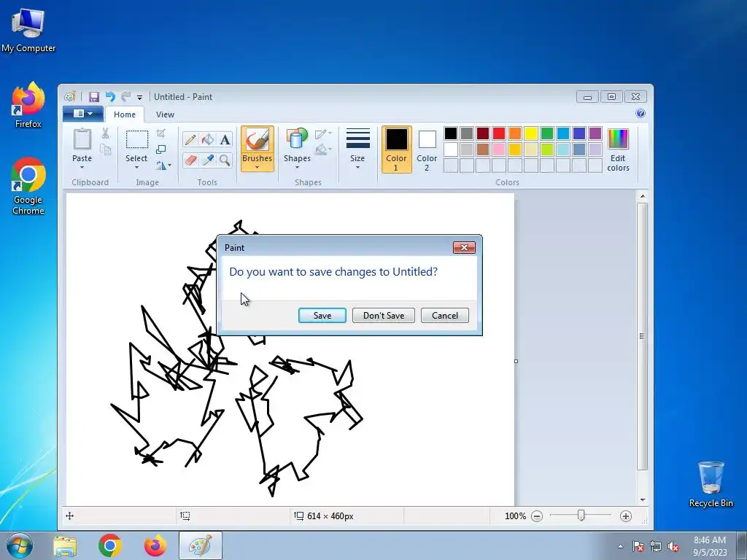The height and width of the screenshot is (560, 747).
Task: Click the Paste clipboard icon
Action: click(x=82, y=139)
